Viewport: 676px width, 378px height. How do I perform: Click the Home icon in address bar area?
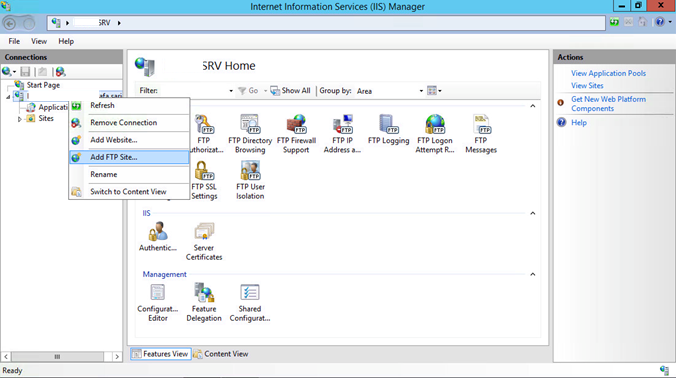tap(642, 22)
